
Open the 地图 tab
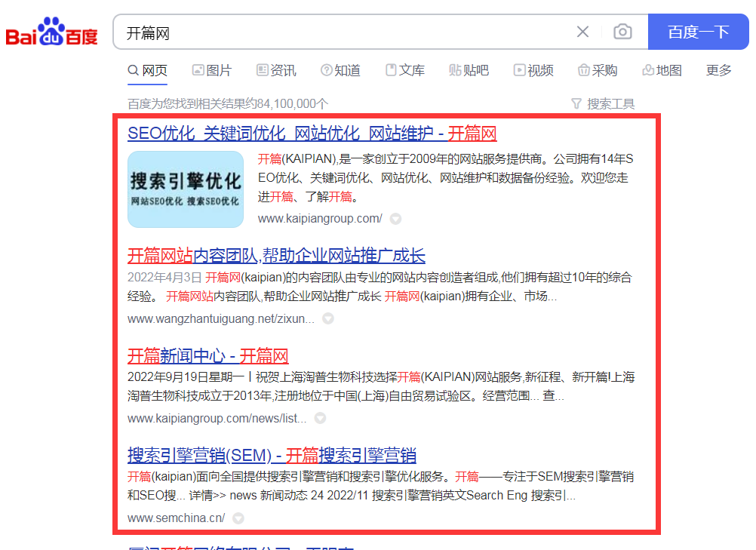click(x=662, y=70)
